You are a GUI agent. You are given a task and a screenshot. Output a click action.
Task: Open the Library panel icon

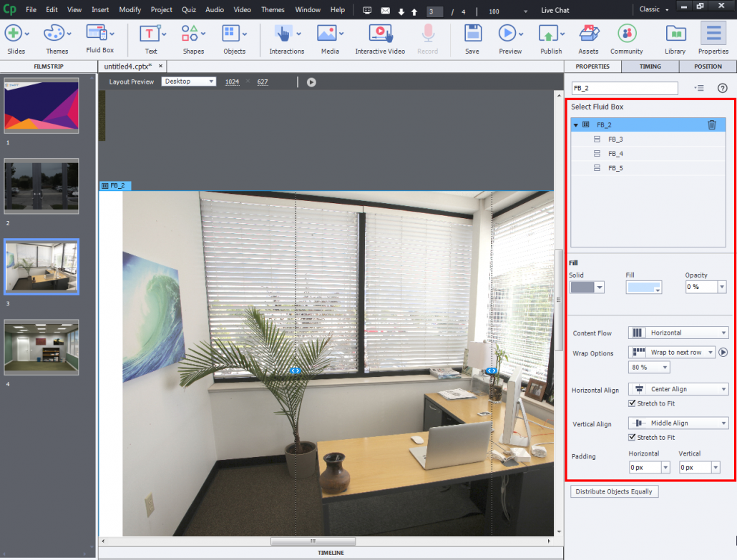675,34
